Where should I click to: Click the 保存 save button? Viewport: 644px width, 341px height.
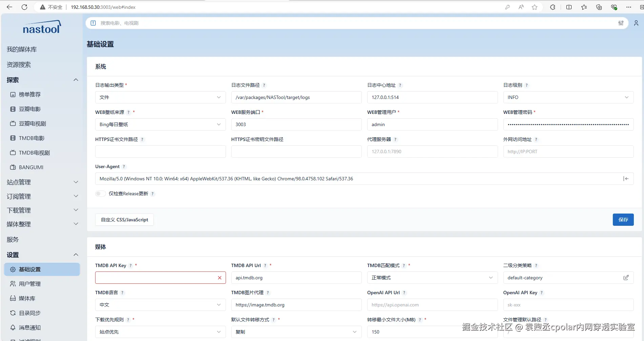click(x=623, y=220)
